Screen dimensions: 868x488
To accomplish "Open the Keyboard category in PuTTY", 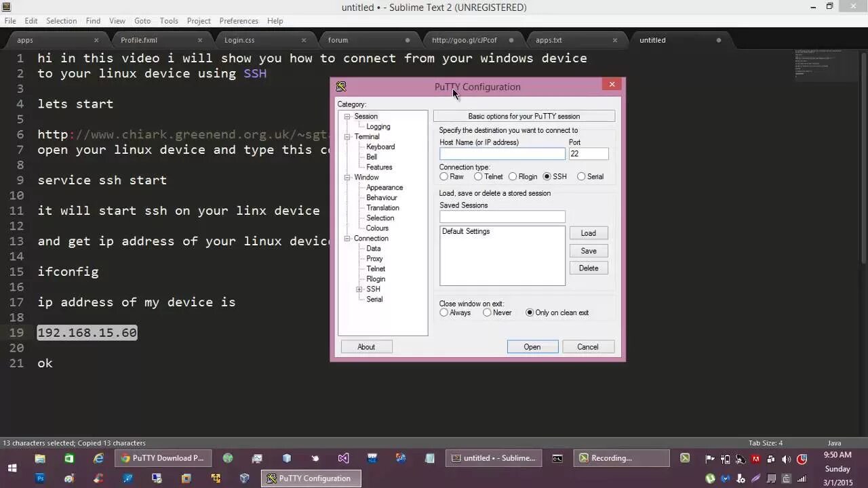I will click(x=380, y=147).
